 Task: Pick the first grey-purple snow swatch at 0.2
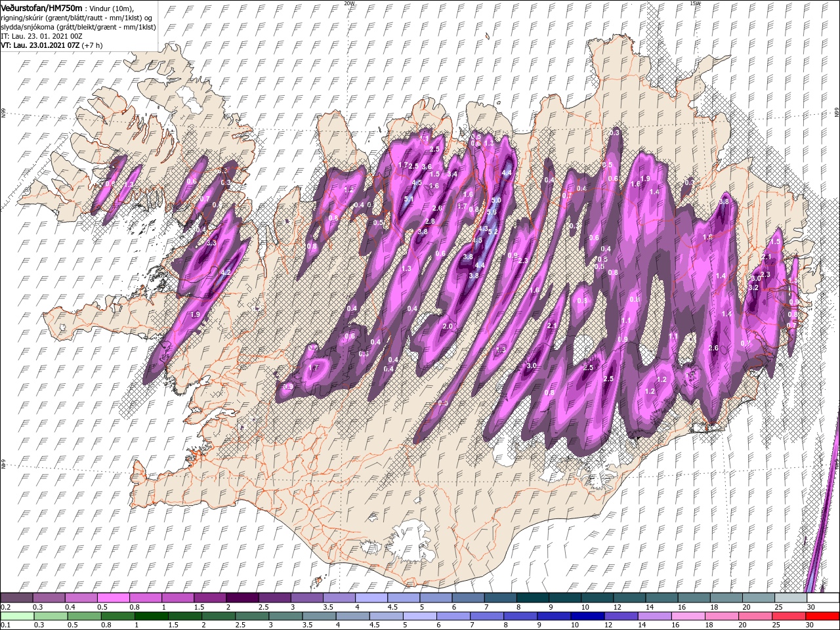click(16, 597)
